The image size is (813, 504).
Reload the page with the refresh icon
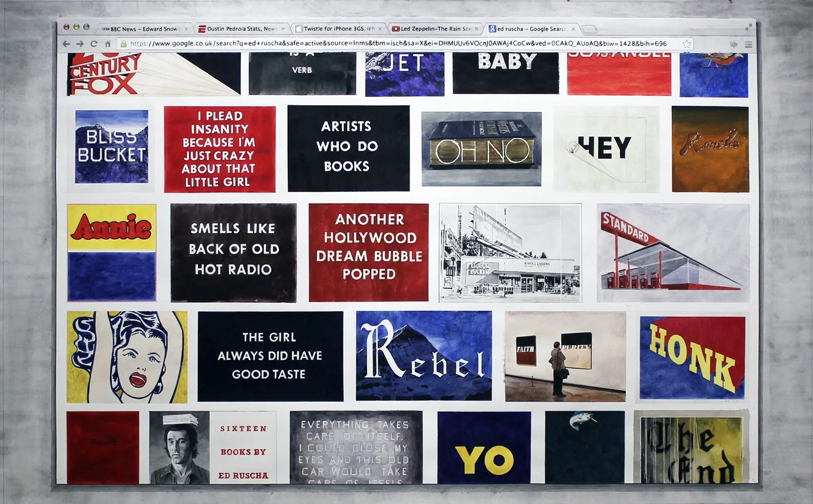click(x=94, y=44)
